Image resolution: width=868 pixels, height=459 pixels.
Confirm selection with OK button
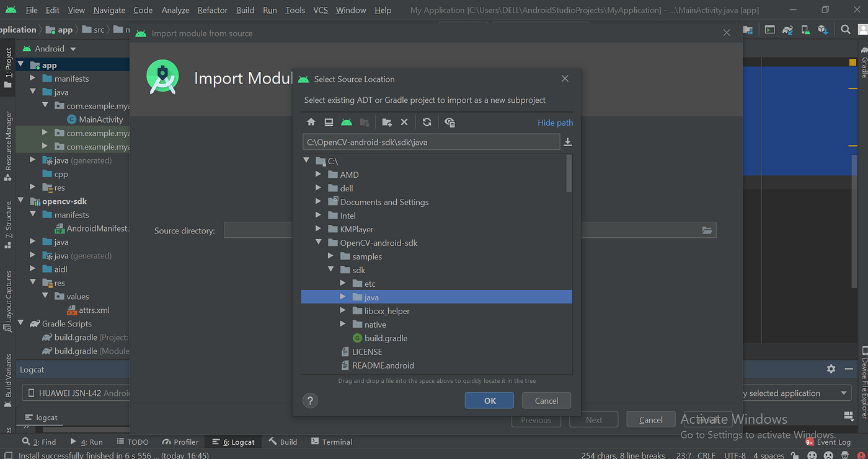click(489, 400)
